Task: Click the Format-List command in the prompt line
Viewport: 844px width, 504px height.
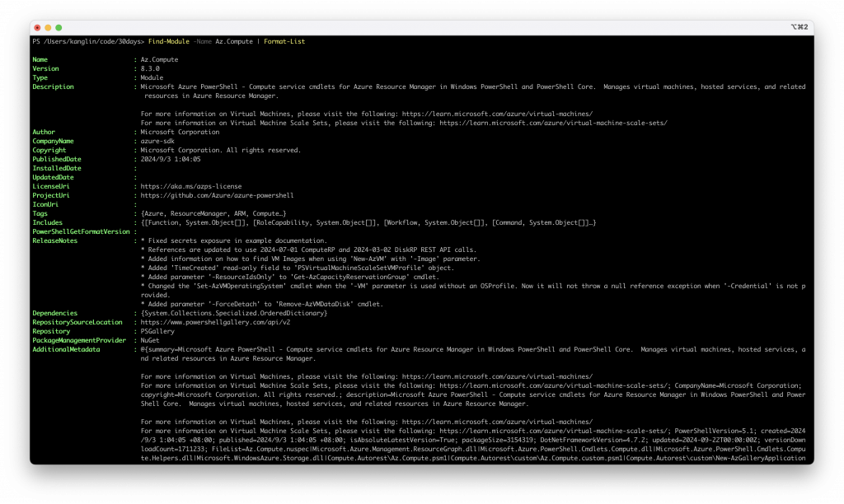Action: point(284,41)
